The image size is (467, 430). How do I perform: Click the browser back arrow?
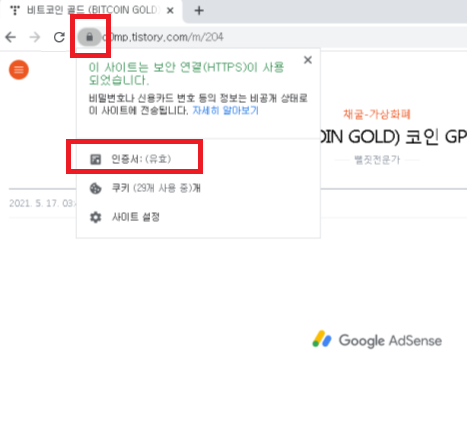tap(11, 37)
